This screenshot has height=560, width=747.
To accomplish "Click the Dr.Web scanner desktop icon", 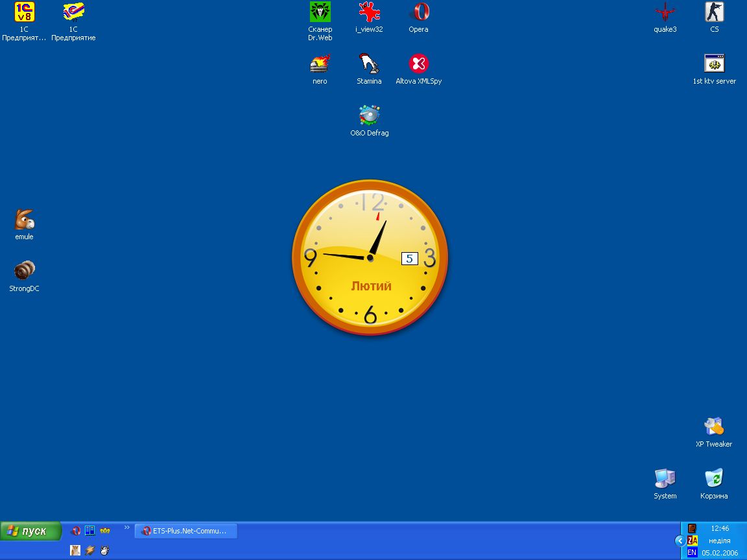I will coord(320,12).
